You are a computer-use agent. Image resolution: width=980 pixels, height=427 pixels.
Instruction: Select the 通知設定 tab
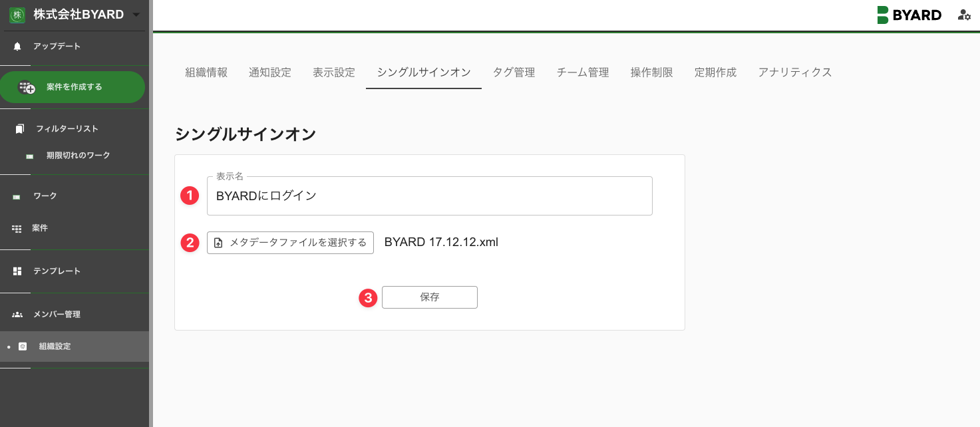(270, 72)
